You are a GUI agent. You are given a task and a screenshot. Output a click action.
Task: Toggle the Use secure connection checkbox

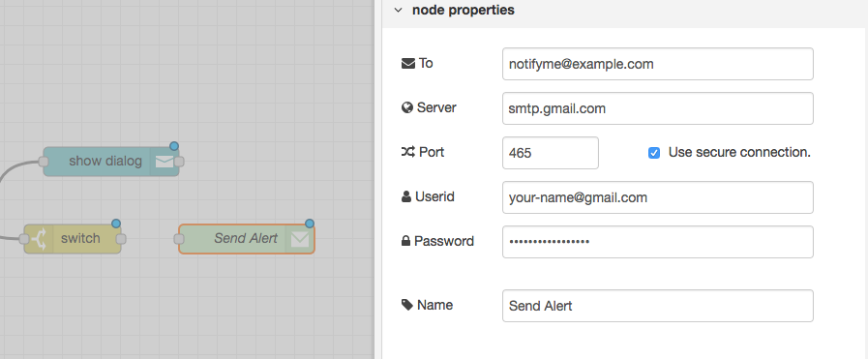tap(654, 153)
